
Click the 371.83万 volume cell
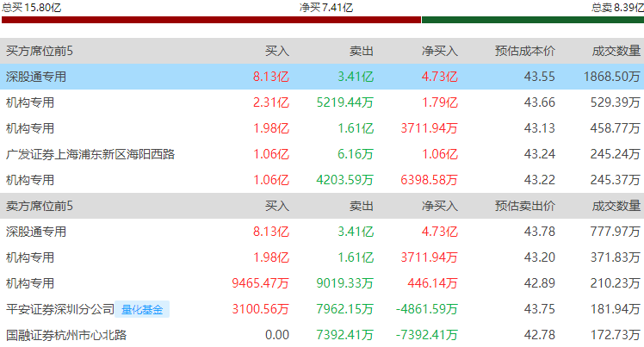616,258
